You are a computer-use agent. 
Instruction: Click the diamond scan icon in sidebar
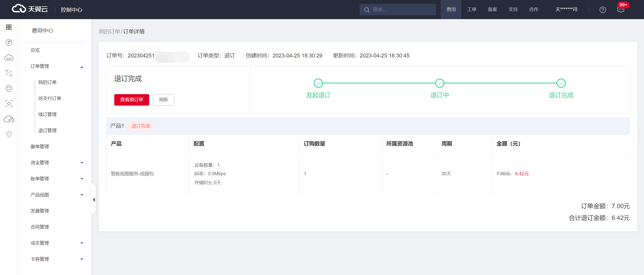[x=9, y=104]
